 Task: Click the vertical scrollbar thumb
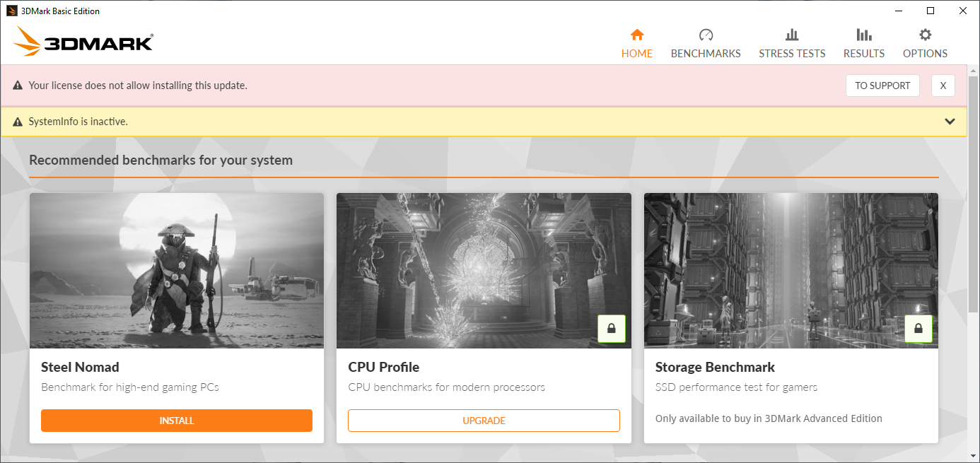coord(974,194)
